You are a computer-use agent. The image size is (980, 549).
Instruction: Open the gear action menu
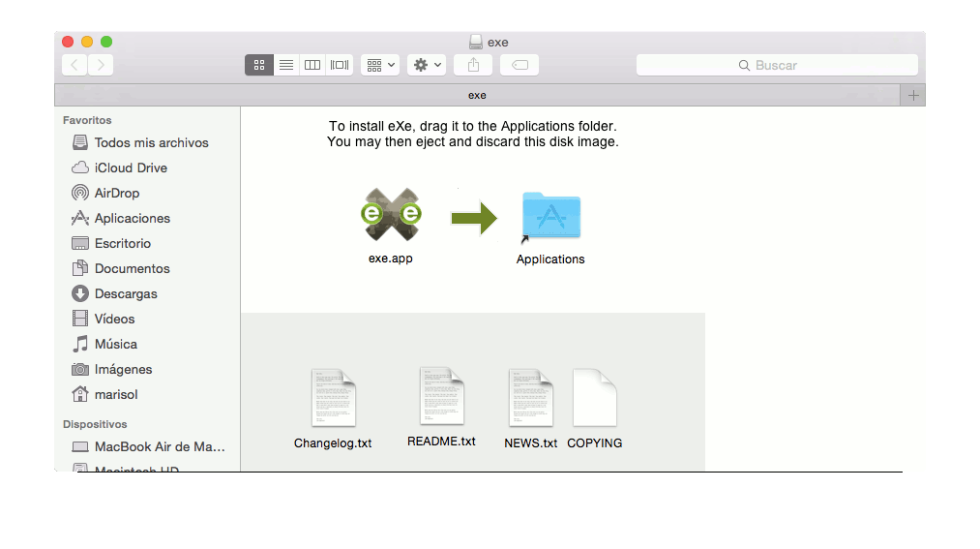click(427, 65)
